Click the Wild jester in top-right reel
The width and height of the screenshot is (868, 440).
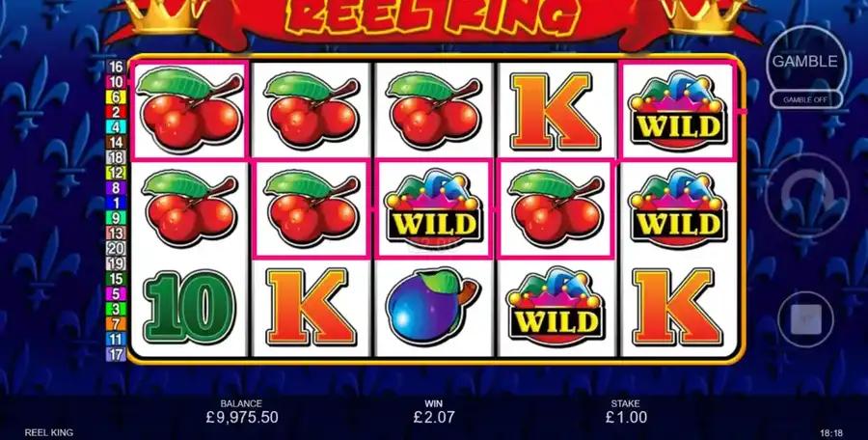[678, 111]
